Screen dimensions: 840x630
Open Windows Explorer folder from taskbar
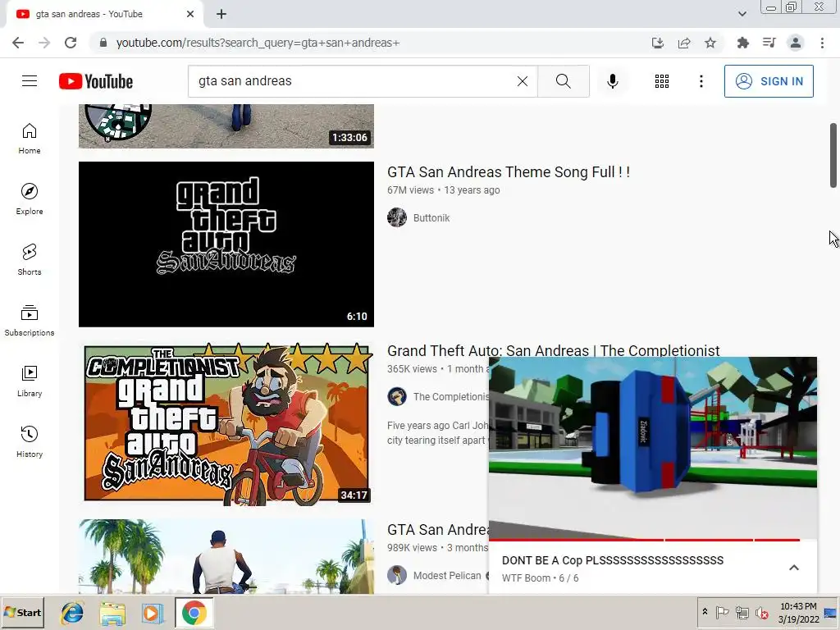point(112,613)
